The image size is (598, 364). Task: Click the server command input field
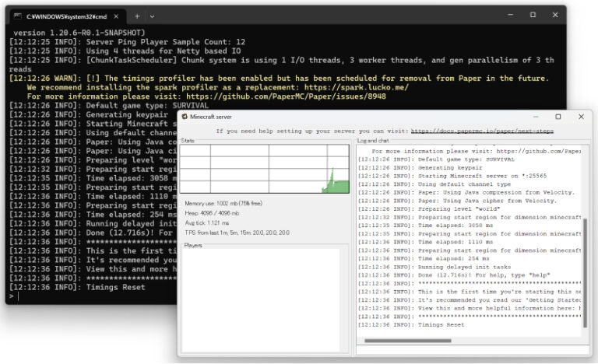tap(471, 349)
